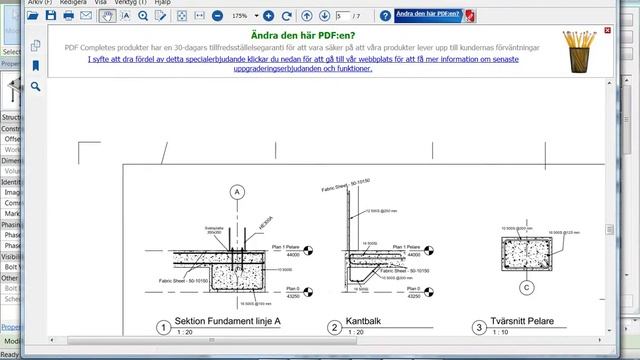Viewport: 640px width, 360px height.
Task: Click the total pages '/ 7' label
Action: (x=356, y=16)
